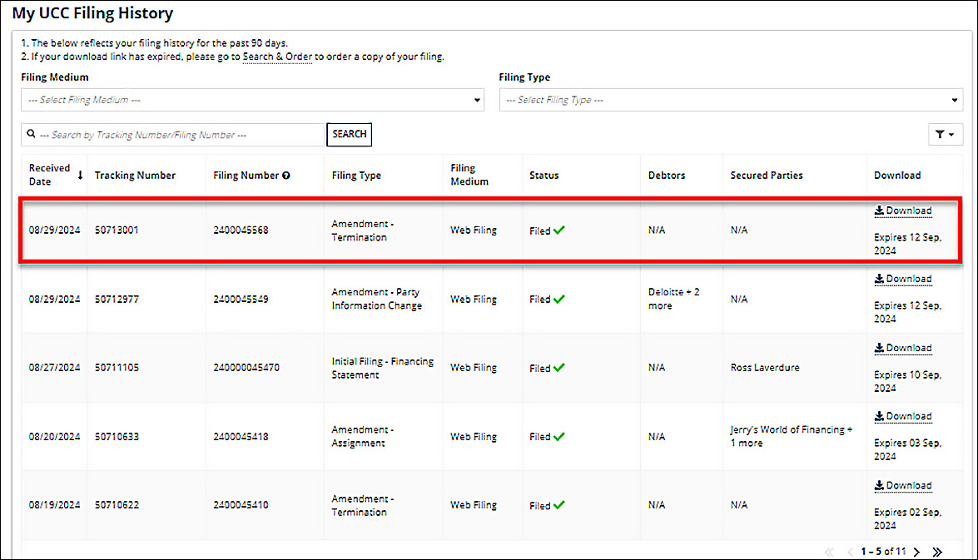Download the 08/29/2024 Amendment - Termination filing
Viewport: 978px width, 560px height.
[903, 211]
